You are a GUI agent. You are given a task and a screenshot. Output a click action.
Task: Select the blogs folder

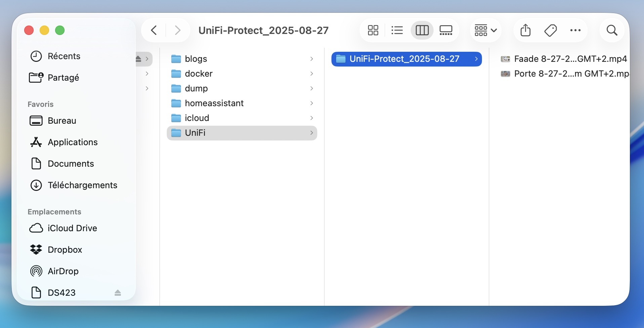tap(242, 59)
